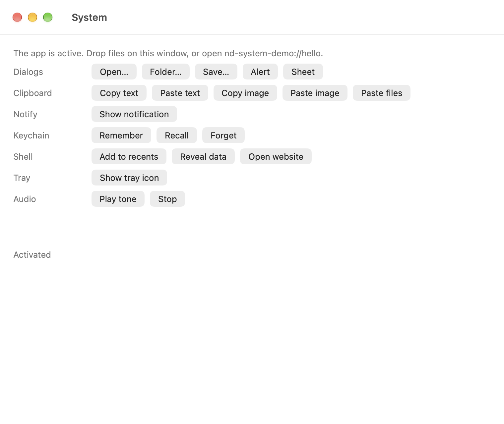Click the Open... dialog button
504x424 pixels.
pos(114,72)
